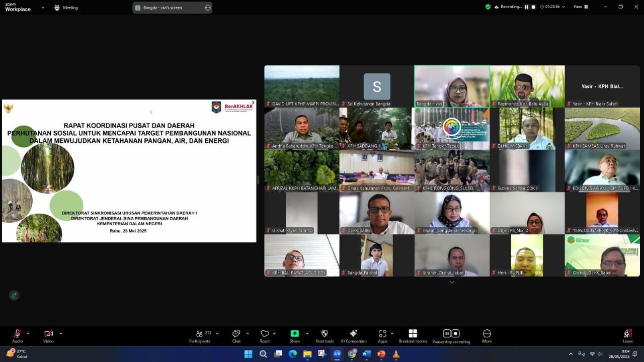Open the More options menu
The image size is (644, 362).
pos(487,334)
